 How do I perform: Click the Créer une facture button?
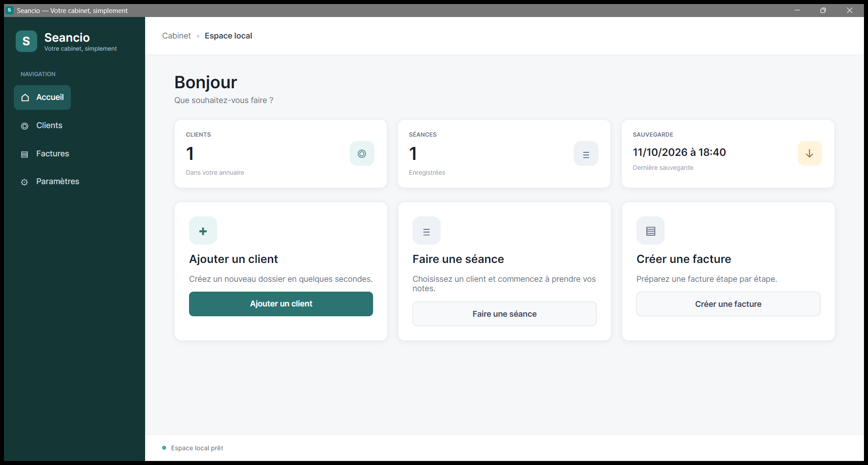[x=728, y=304]
